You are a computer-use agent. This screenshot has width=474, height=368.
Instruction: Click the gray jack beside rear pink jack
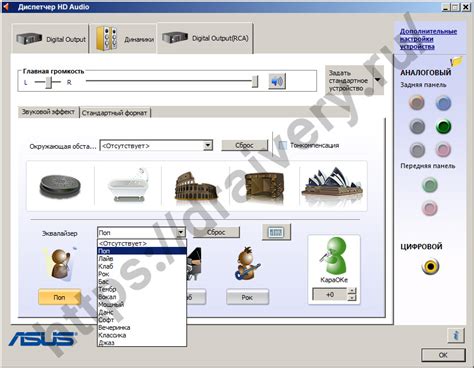[417, 150]
